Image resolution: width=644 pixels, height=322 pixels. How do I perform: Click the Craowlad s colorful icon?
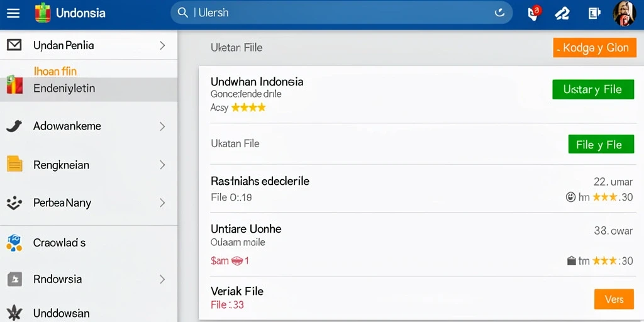pos(14,243)
